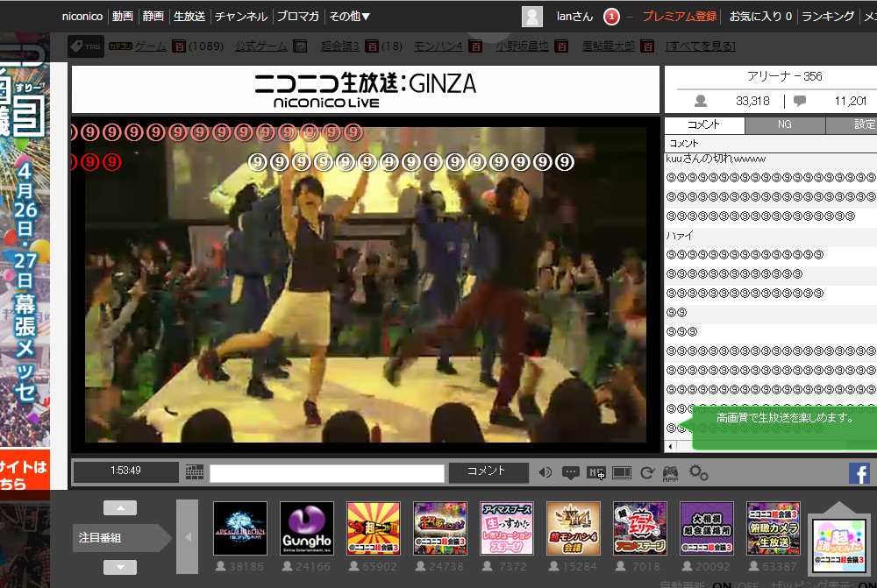Select the 超モンハン4会議 channel thumbnail

pyautogui.click(x=574, y=528)
